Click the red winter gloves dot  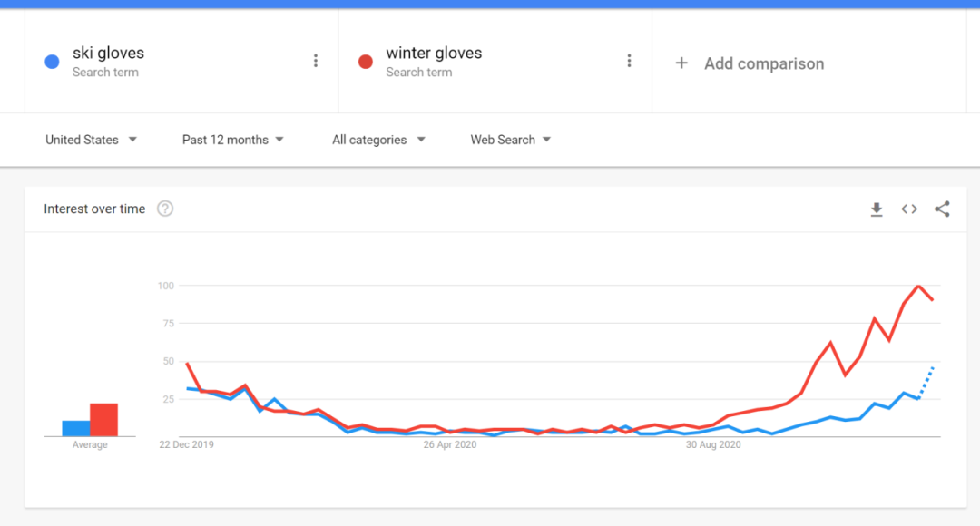(366, 62)
